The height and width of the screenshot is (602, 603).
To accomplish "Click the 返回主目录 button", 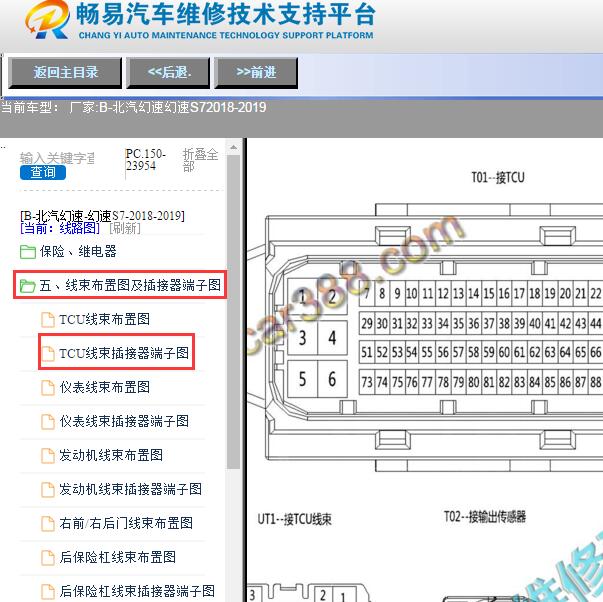I will [65, 73].
